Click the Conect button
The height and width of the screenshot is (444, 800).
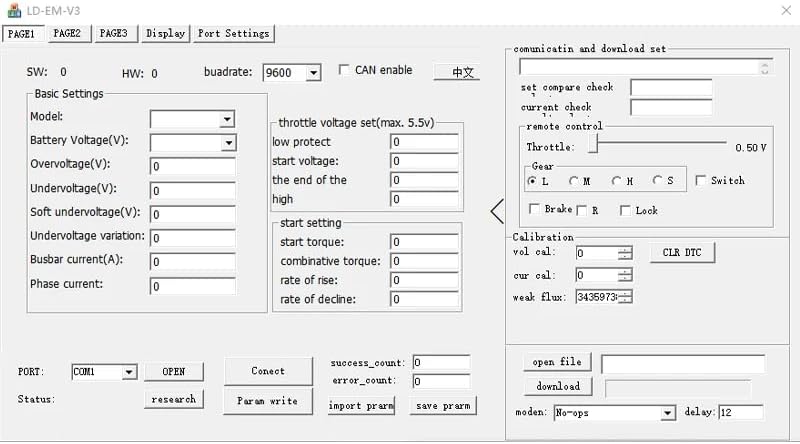(268, 371)
